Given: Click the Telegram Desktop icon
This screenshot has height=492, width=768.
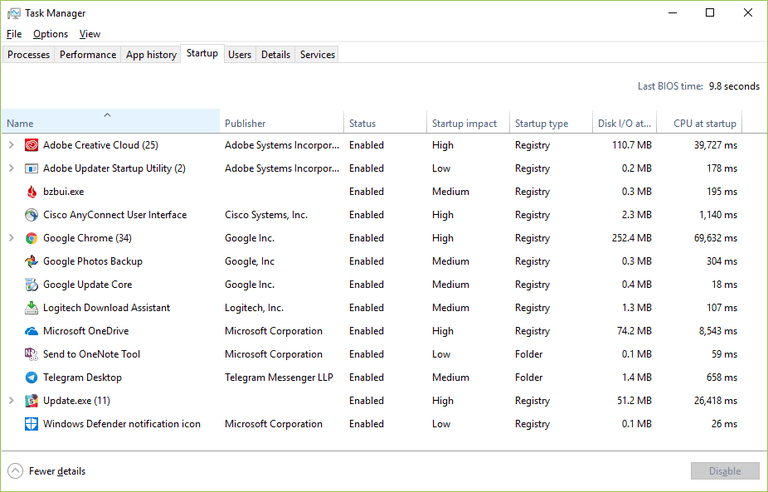Looking at the screenshot, I should (x=31, y=378).
